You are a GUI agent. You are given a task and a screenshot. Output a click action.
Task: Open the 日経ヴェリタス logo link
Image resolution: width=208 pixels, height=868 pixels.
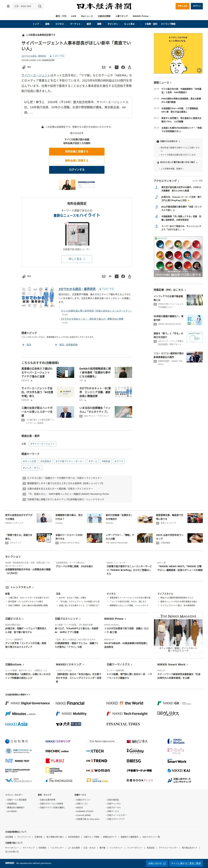click(168, 713)
